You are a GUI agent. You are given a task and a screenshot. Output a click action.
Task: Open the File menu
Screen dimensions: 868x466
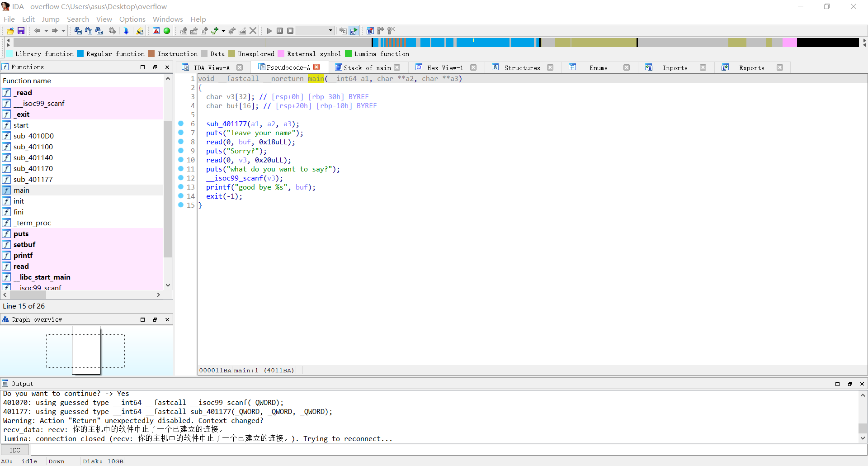pyautogui.click(x=9, y=19)
